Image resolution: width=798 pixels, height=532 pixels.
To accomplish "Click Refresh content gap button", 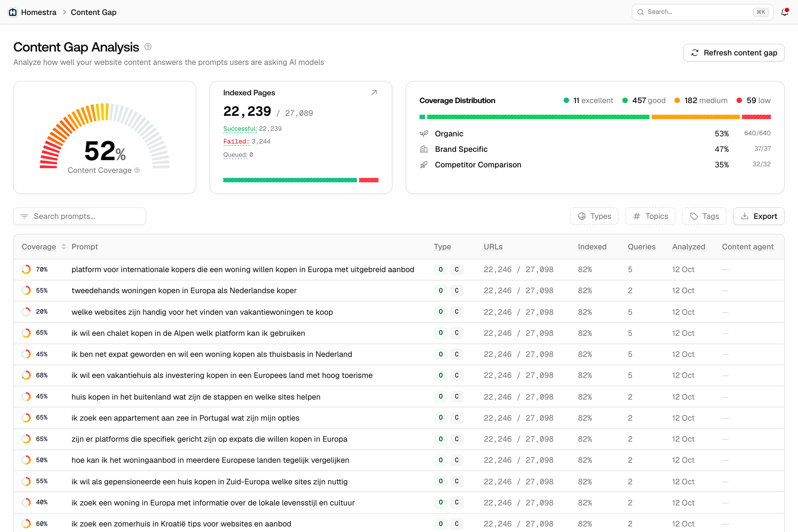I will pos(733,53).
